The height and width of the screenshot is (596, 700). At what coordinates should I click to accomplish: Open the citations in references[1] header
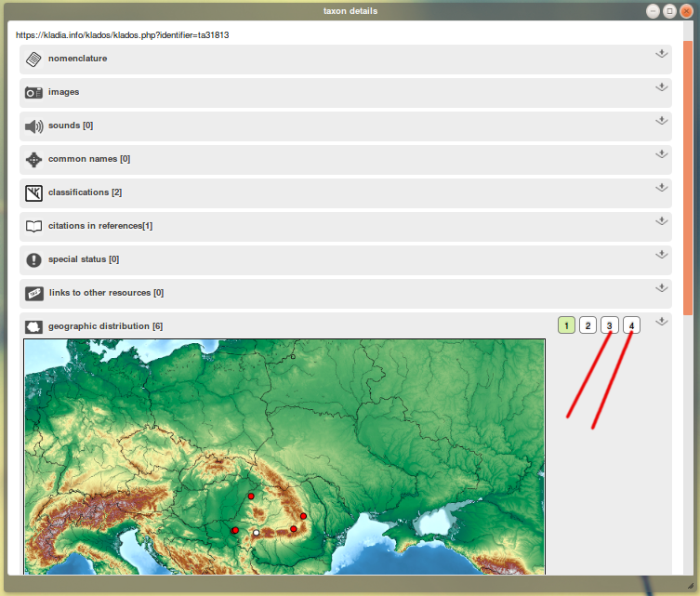[x=100, y=226]
